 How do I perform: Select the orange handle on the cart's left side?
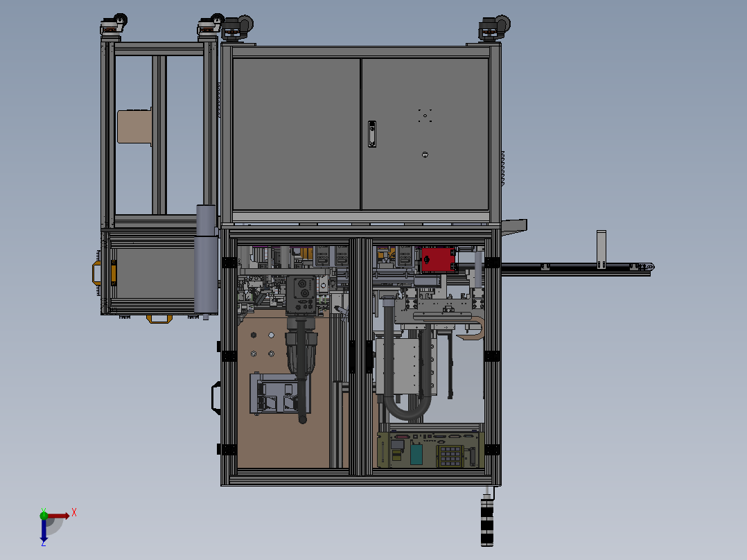pyautogui.click(x=97, y=273)
